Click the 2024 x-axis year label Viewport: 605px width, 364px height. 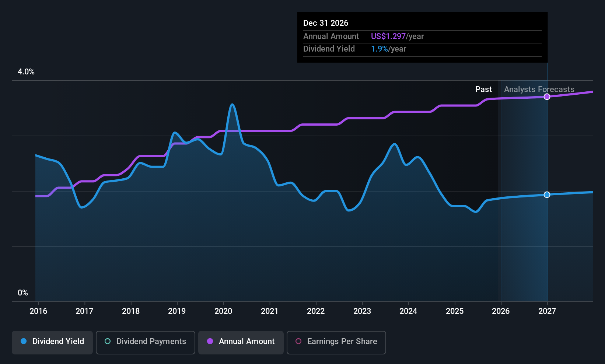click(x=408, y=311)
